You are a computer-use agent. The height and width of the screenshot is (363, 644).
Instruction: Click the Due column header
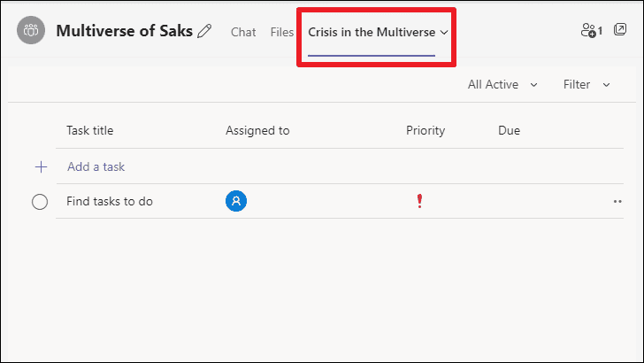tap(510, 130)
